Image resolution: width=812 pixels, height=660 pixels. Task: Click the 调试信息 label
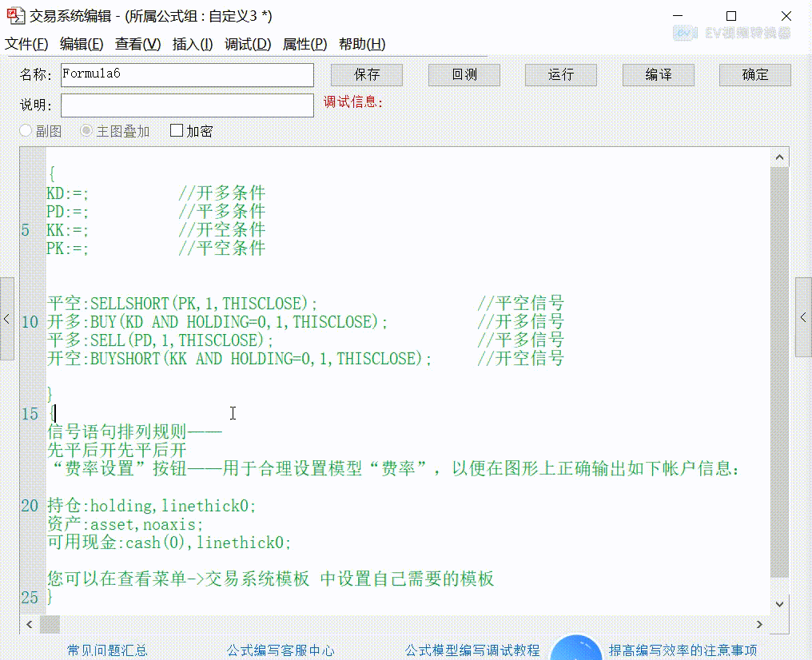(x=353, y=102)
